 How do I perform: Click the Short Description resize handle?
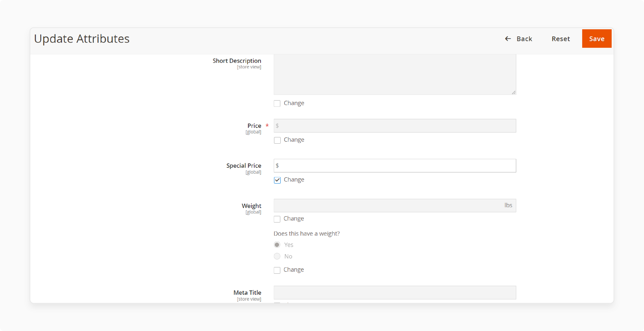(514, 92)
